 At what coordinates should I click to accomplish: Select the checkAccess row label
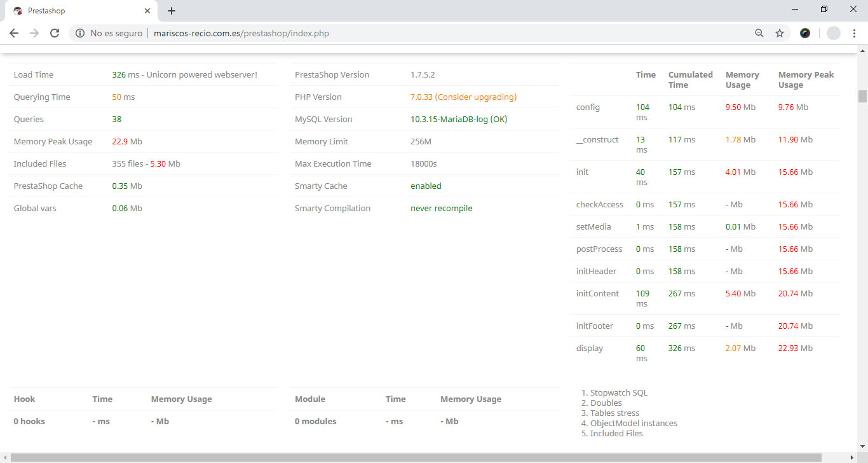[x=600, y=205]
